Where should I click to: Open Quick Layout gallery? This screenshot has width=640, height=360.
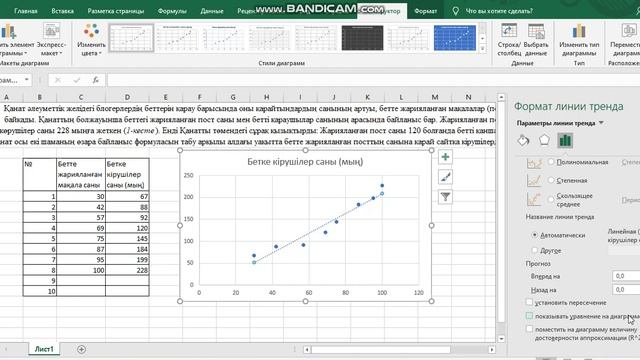tap(51, 40)
